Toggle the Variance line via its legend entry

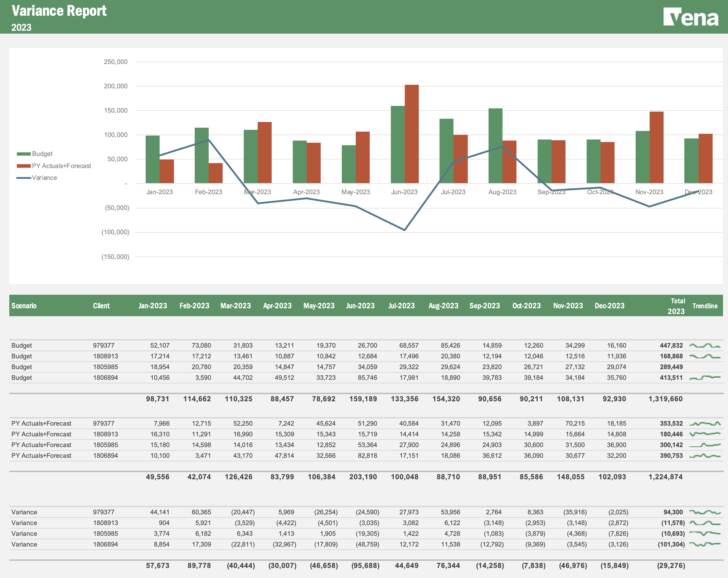pyautogui.click(x=45, y=177)
